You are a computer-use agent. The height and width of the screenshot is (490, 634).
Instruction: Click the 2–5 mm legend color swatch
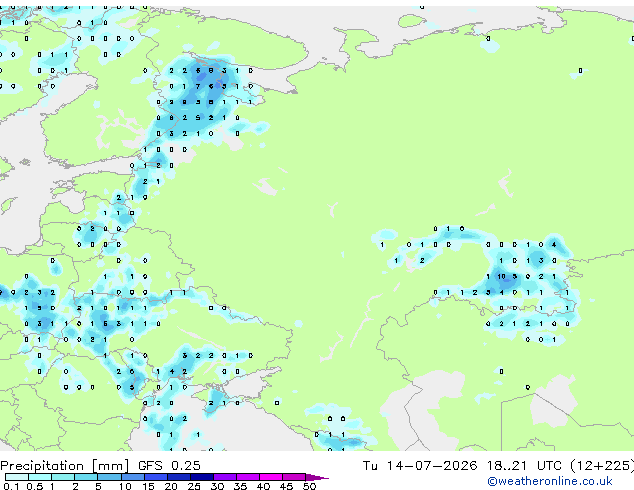tap(86, 477)
